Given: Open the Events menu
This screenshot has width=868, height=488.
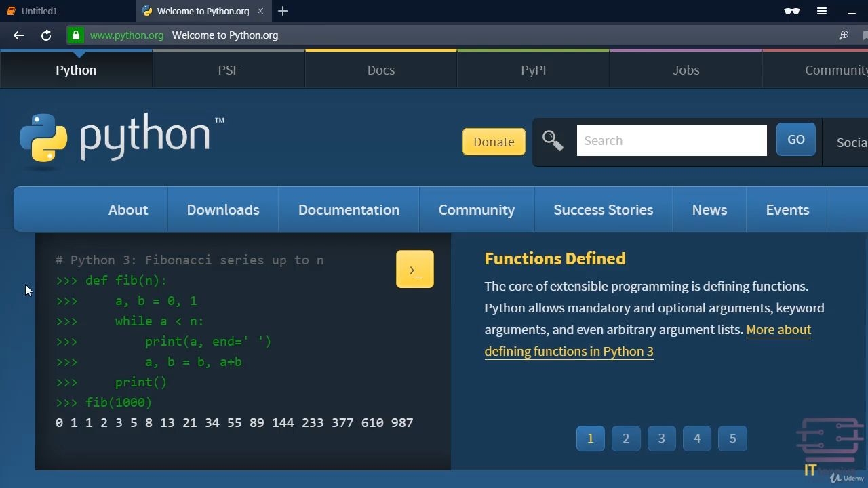Looking at the screenshot, I should point(787,210).
